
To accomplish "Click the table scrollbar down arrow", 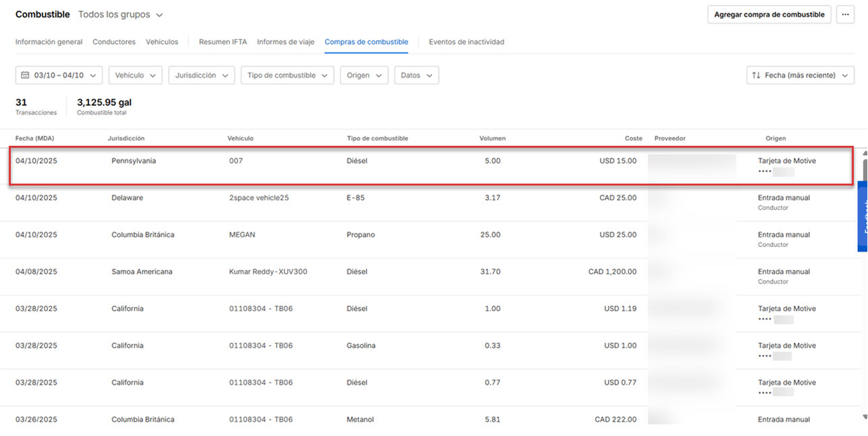I will click(865, 418).
